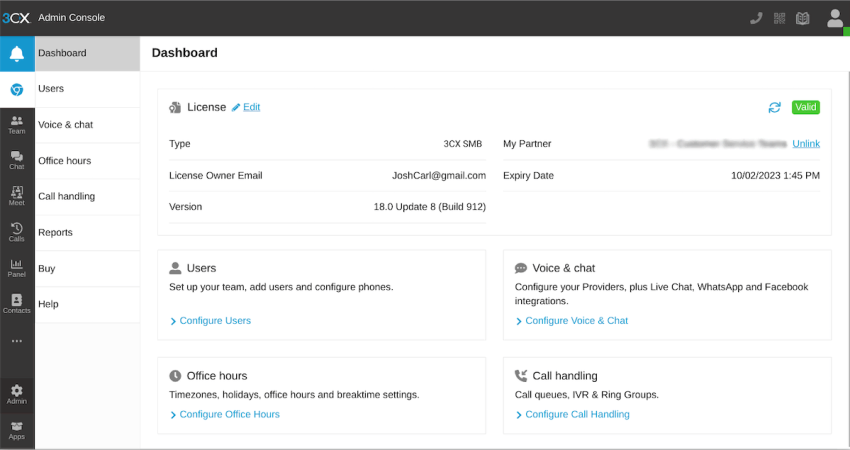
Task: Click the Admin gear icon
Action: tap(17, 394)
